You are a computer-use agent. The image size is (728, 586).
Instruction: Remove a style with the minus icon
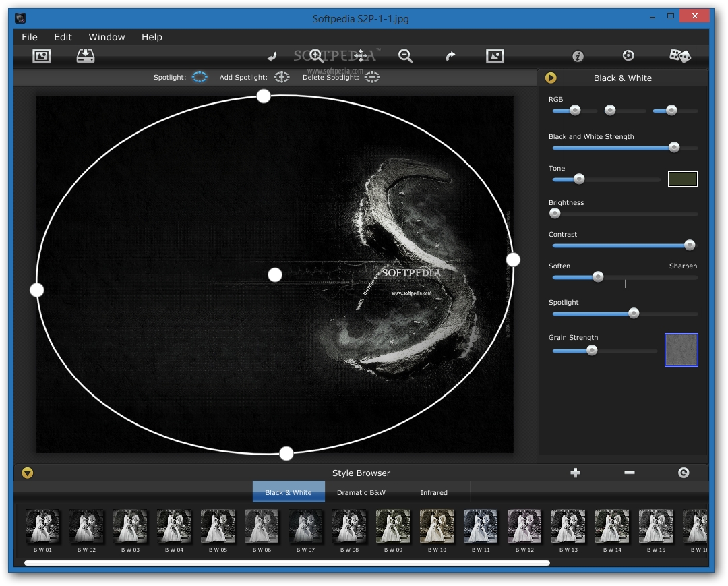(629, 473)
